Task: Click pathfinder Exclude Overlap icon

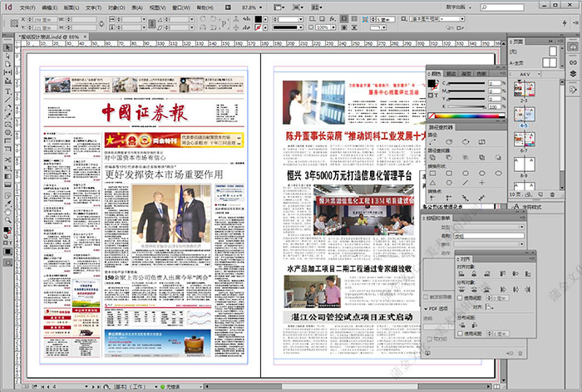Action: (x=481, y=158)
